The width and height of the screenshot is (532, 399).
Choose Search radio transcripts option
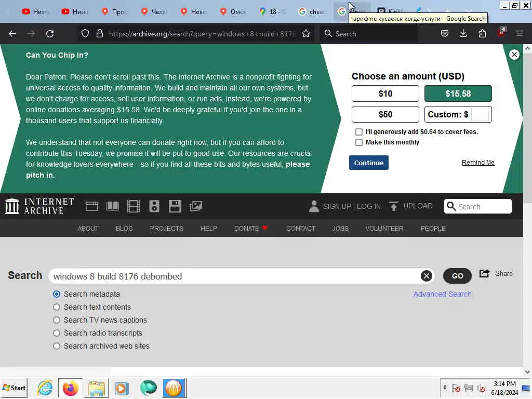coord(57,333)
